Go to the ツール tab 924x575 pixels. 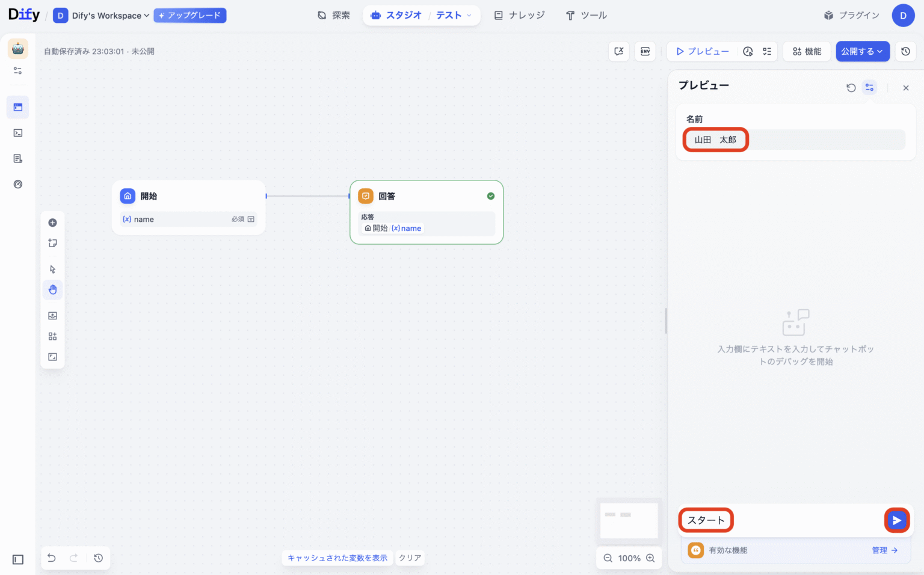tap(587, 16)
